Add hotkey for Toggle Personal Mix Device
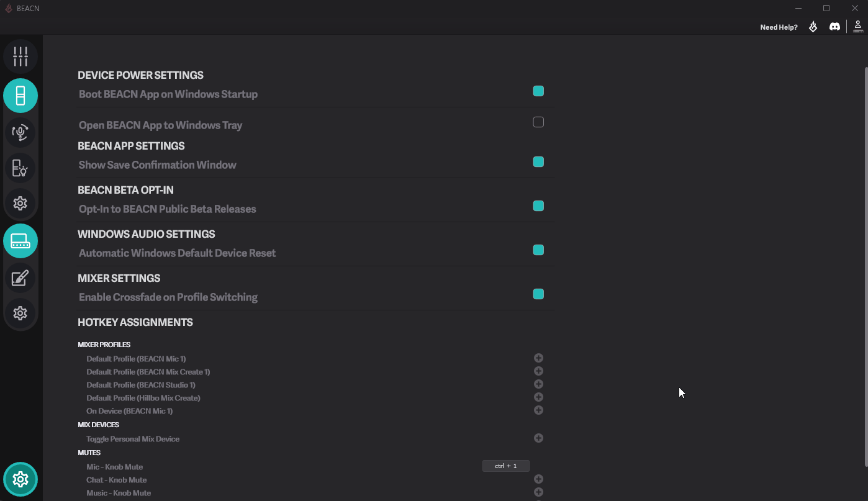 pyautogui.click(x=538, y=438)
